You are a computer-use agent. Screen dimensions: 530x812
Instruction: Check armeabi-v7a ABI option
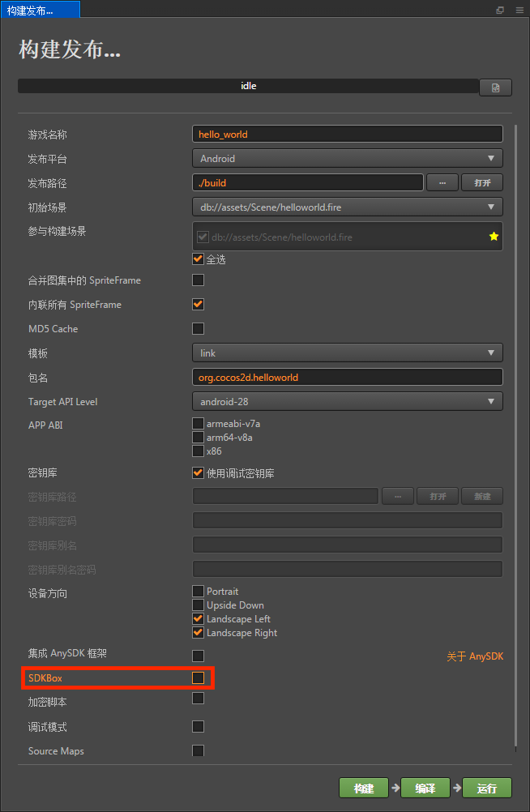[198, 424]
